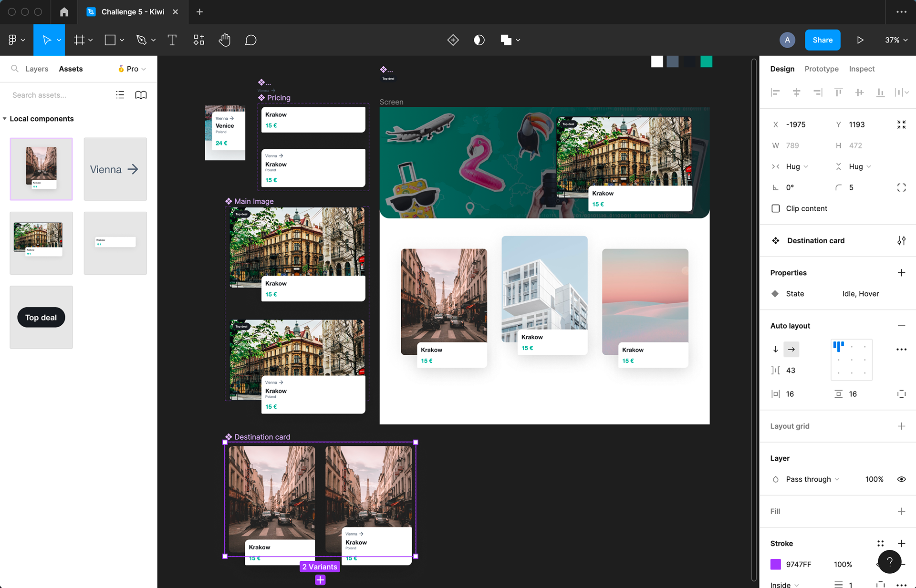Switch assets to list view
This screenshot has width=916, height=588.
point(120,95)
